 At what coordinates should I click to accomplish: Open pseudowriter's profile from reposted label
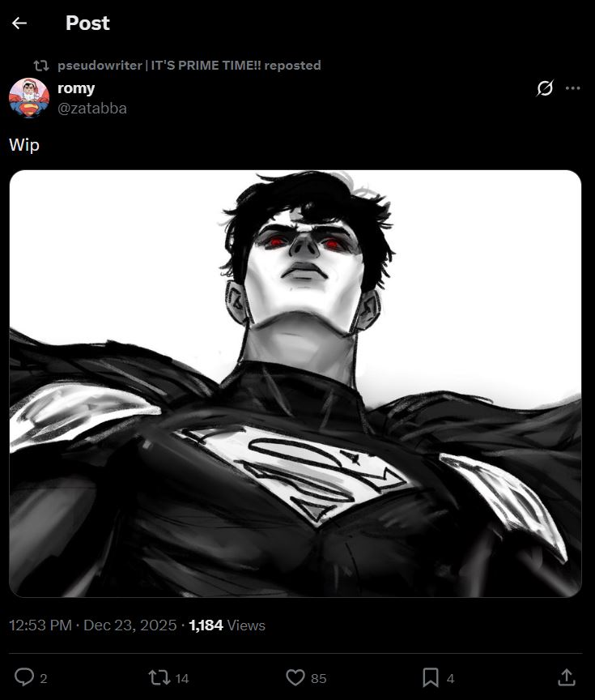click(189, 65)
